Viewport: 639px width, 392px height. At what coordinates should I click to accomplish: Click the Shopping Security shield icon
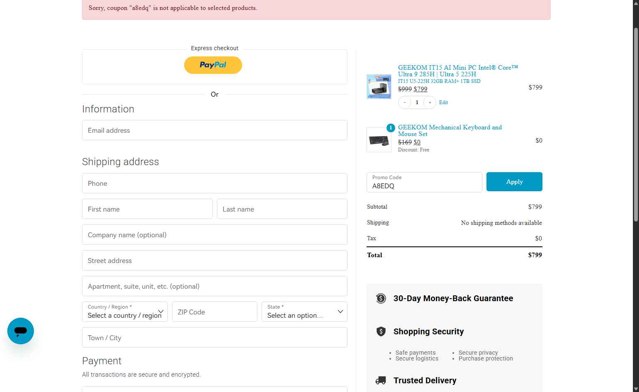tap(381, 331)
